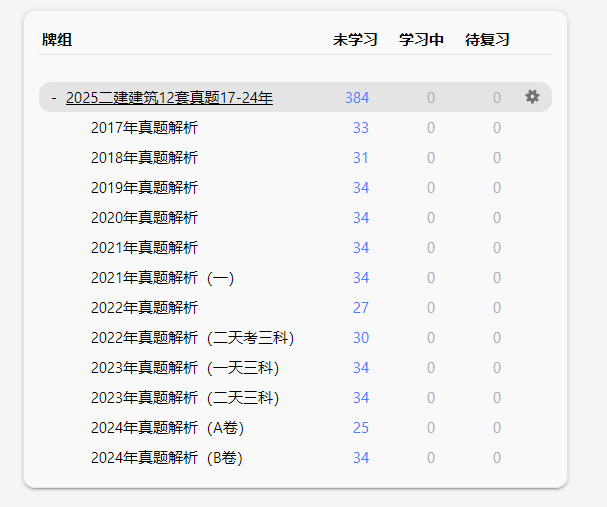Choose the 2024年真题解析（A卷）subdeck
Screen dimensions: 607x507
[x=167, y=428]
